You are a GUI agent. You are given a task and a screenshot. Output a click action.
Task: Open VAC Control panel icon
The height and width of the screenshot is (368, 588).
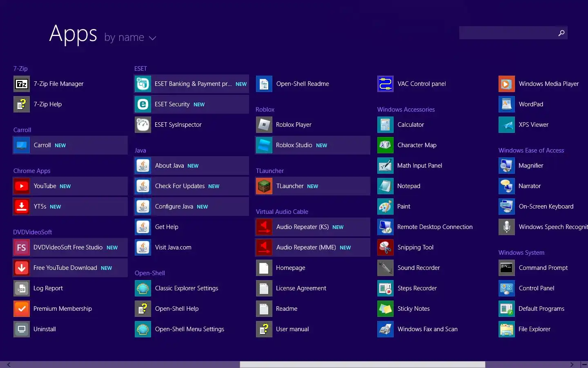click(385, 84)
